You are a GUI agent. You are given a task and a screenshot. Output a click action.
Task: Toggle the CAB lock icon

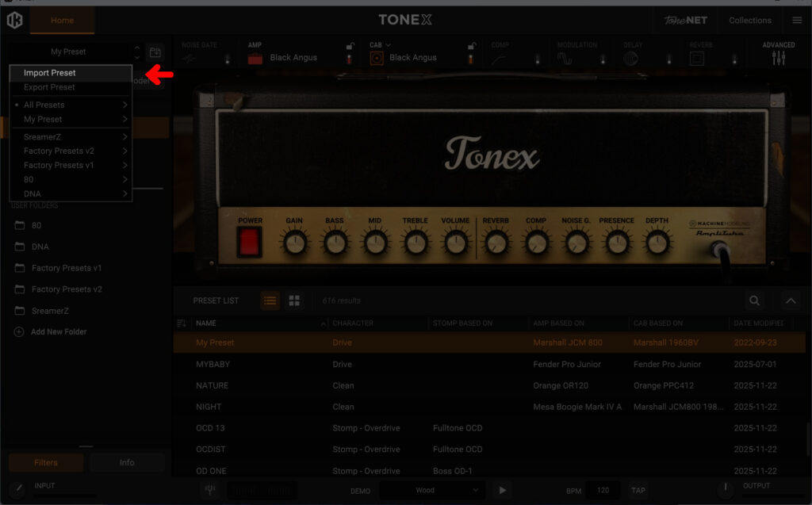(x=472, y=46)
